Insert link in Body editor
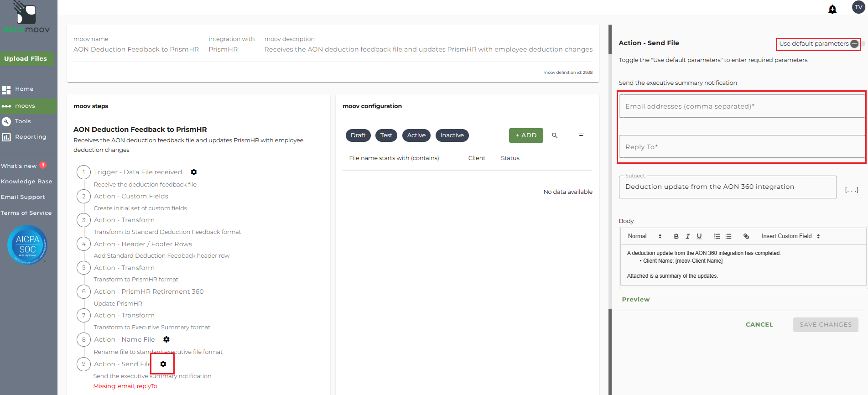 [746, 236]
